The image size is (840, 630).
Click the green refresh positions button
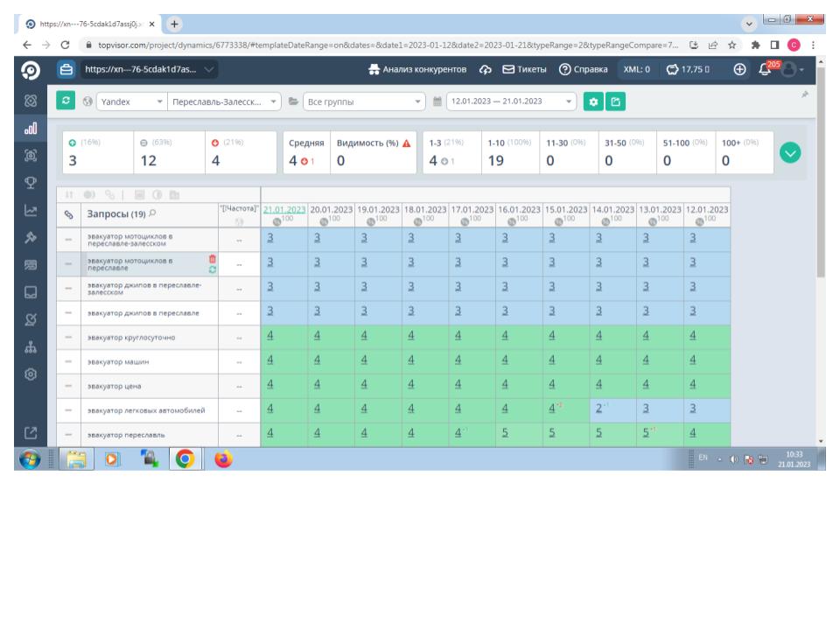coord(66,101)
